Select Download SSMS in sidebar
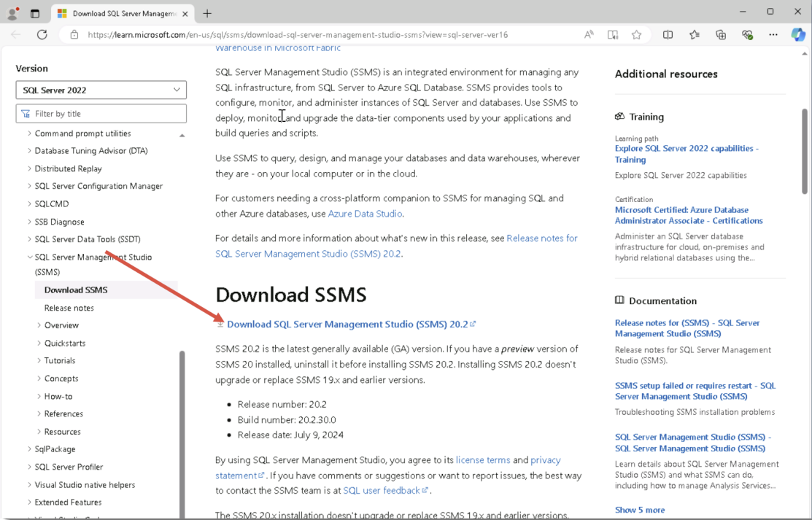This screenshot has height=520, width=812. [107, 290]
